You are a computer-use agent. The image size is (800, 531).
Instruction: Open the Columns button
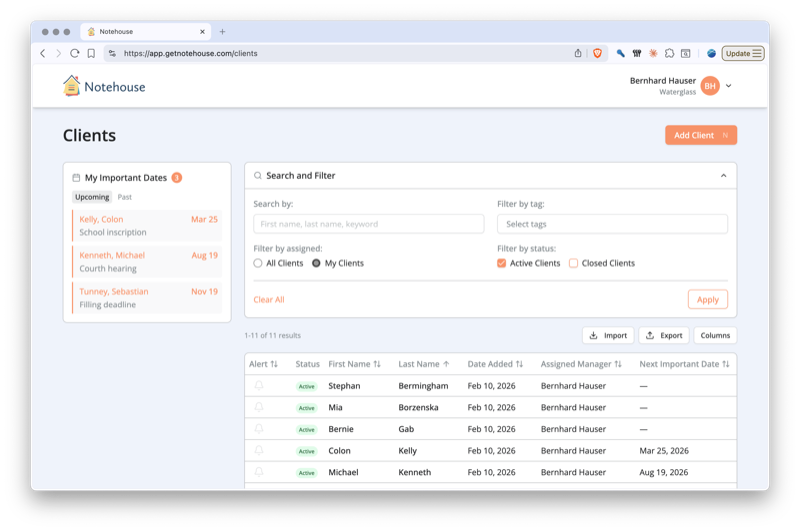pos(715,335)
